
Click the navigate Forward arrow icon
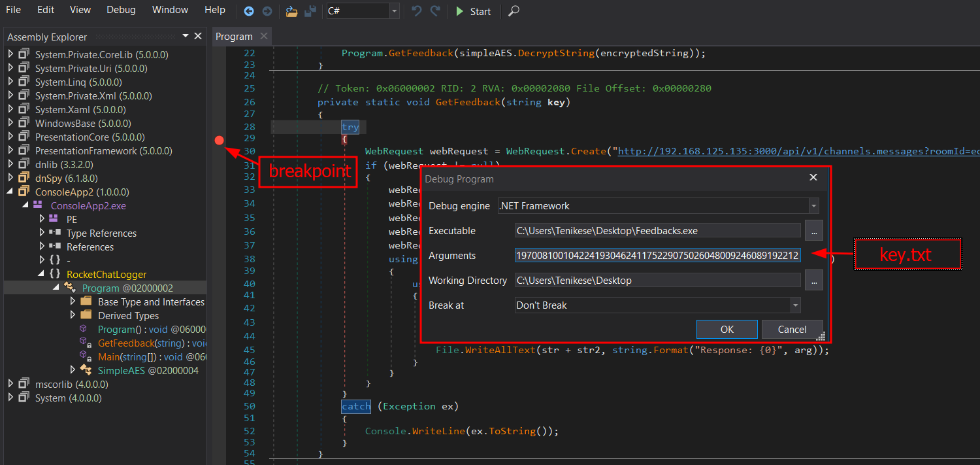pos(267,11)
